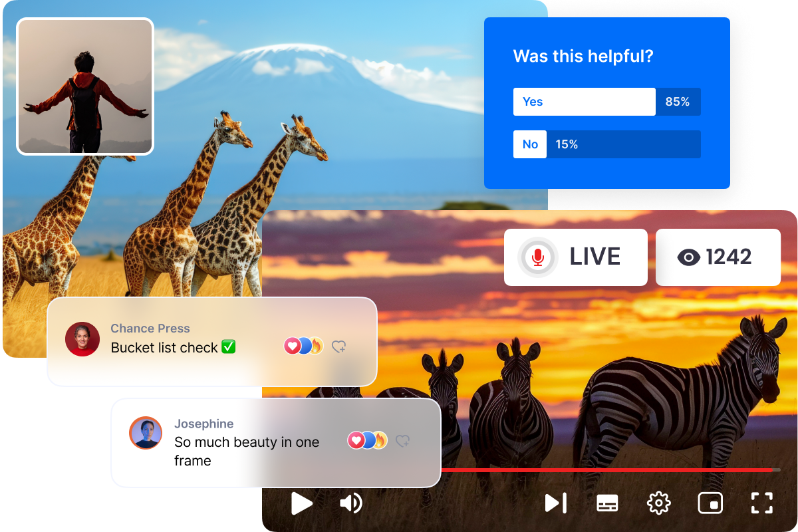
Task: Click the 85% poll result
Action: click(x=678, y=102)
